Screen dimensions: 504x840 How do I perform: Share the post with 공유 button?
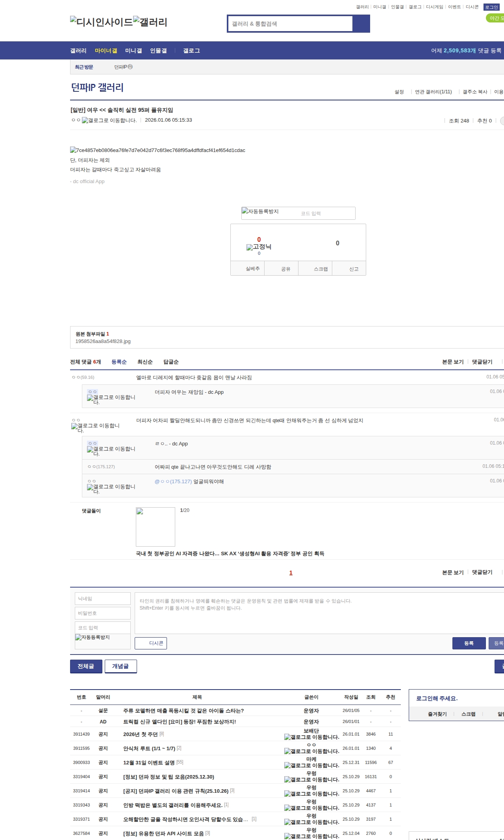coord(285,269)
